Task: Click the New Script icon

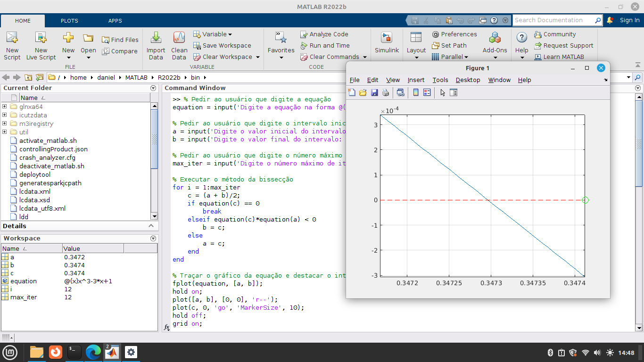Action: click(x=12, y=38)
